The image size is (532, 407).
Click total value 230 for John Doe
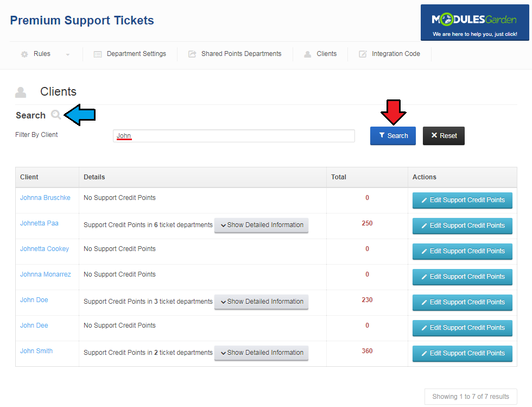pos(367,299)
